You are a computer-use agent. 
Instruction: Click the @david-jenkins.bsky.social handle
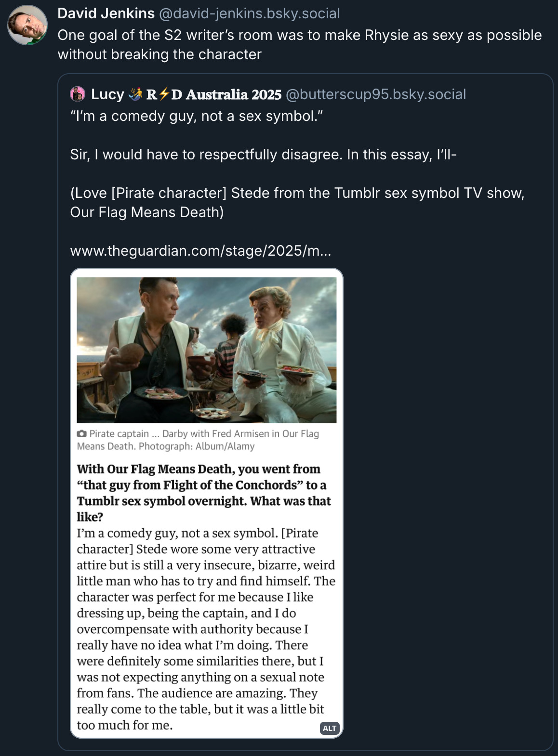coord(249,13)
